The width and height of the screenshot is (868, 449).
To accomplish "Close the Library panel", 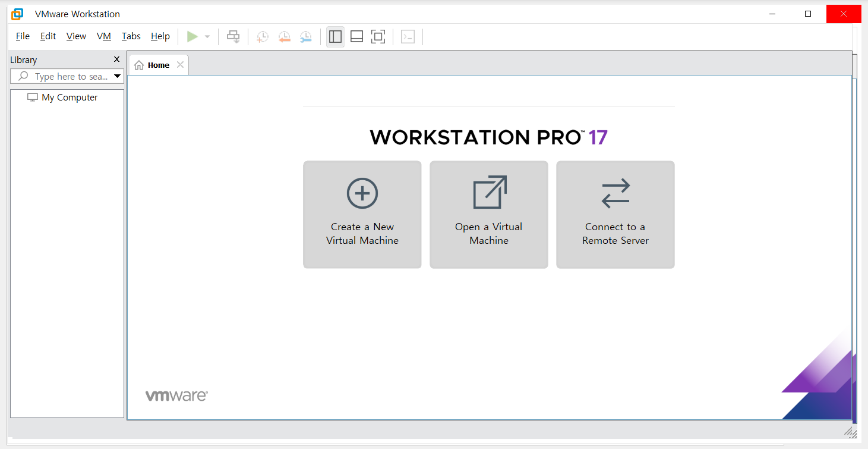I will pos(117,59).
